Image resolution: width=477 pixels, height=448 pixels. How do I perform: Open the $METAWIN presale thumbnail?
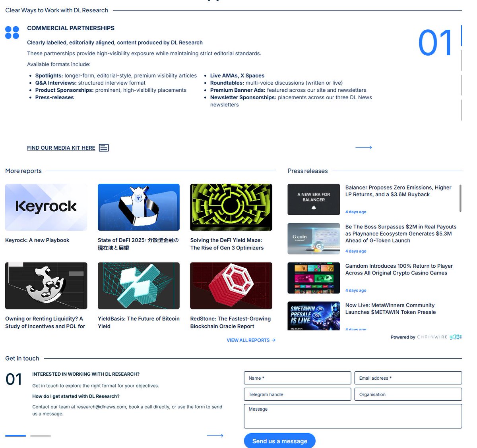tap(314, 316)
